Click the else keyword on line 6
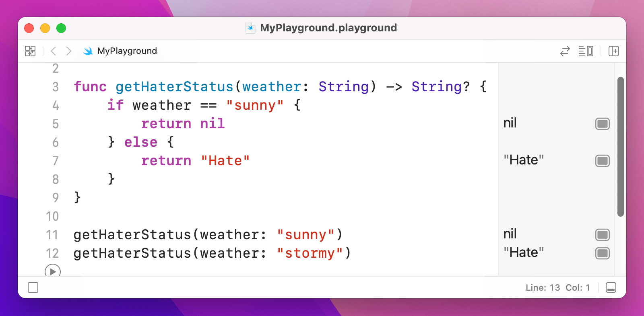The width and height of the screenshot is (644, 316). (141, 142)
